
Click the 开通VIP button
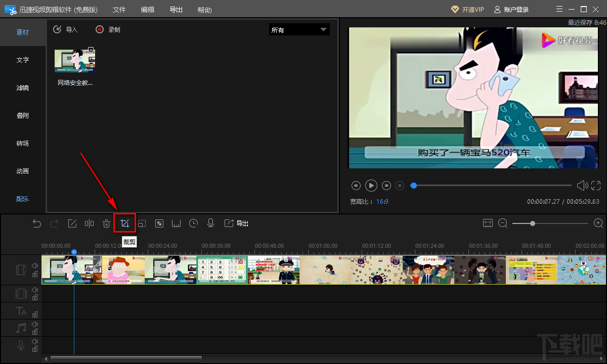(x=467, y=10)
